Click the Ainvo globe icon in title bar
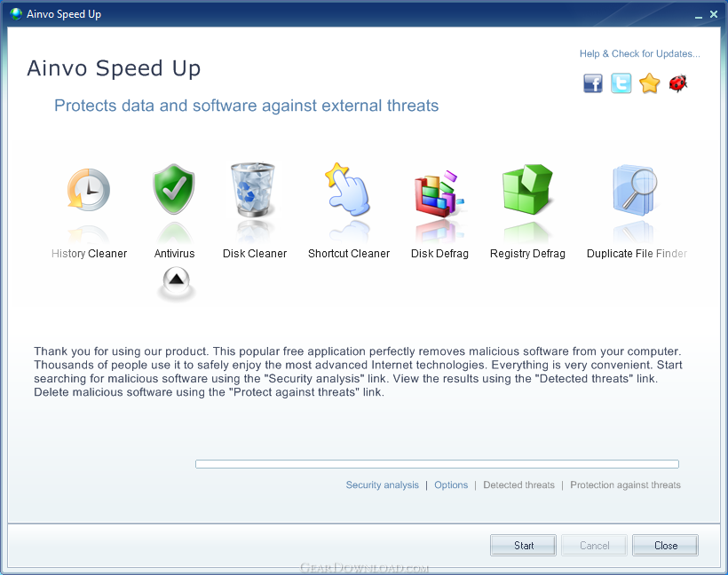This screenshot has height=575, width=728. [x=16, y=14]
